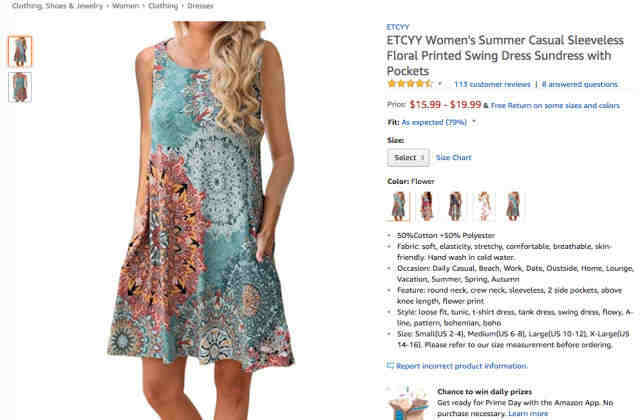Click Free Return on some sizes link

coord(555,106)
